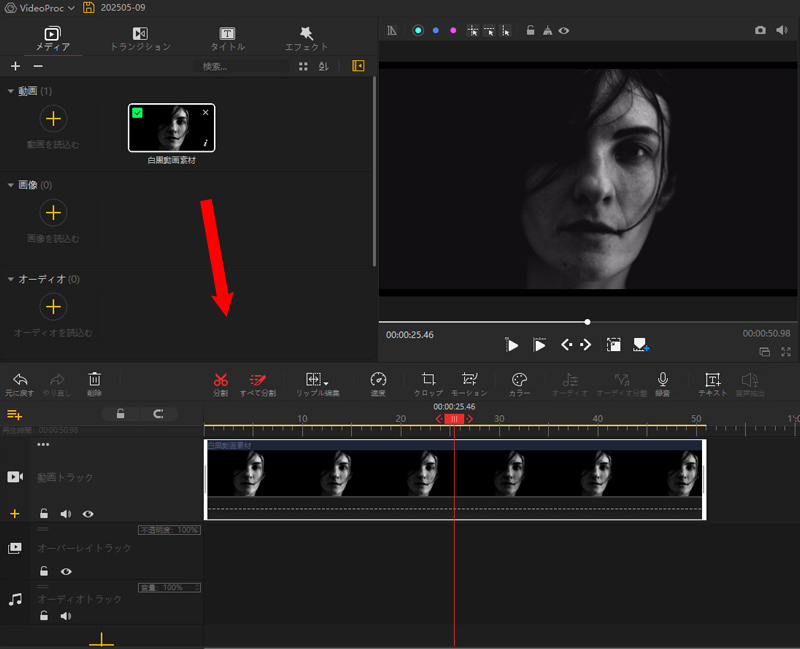
Task: Take a snapshot with the camera icon
Action: pyautogui.click(x=760, y=31)
